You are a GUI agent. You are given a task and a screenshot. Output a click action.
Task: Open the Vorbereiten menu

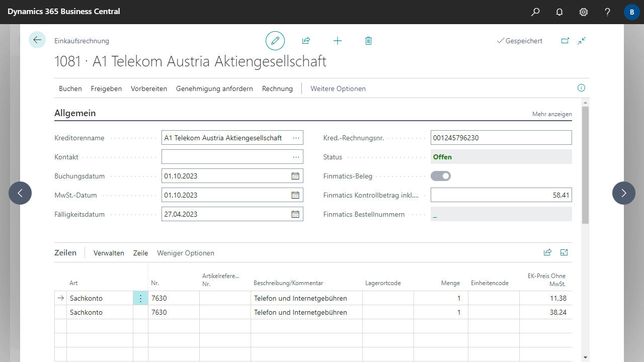(149, 88)
